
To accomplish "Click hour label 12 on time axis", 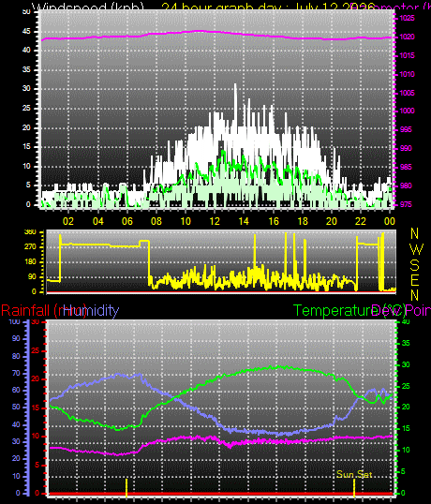I will [215, 221].
